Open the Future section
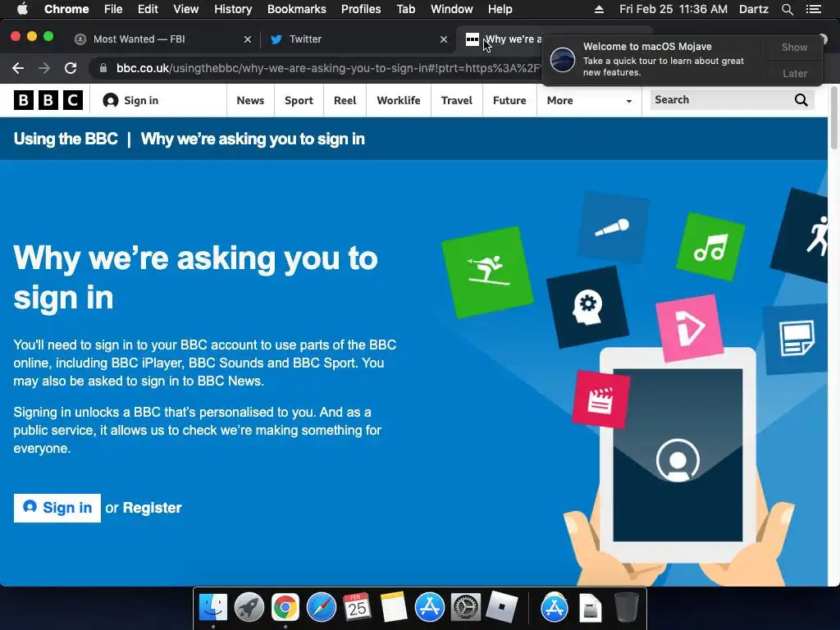Screen dimensions: 840x630 (x=509, y=100)
